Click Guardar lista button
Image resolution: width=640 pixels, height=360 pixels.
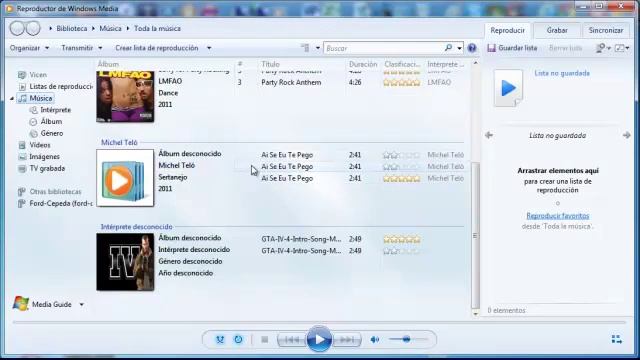512,48
